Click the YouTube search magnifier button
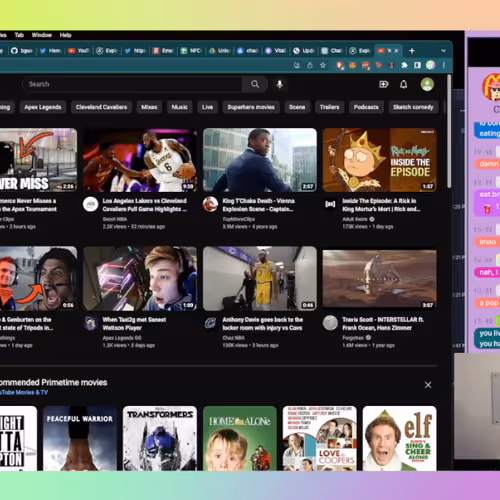Screen dimensions: 500x500 point(255,84)
